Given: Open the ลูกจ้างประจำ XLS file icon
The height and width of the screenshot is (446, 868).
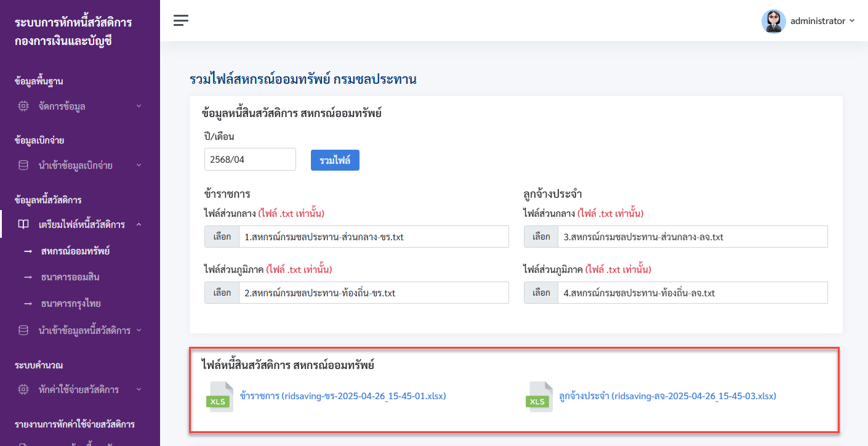Looking at the screenshot, I should pos(539,396).
